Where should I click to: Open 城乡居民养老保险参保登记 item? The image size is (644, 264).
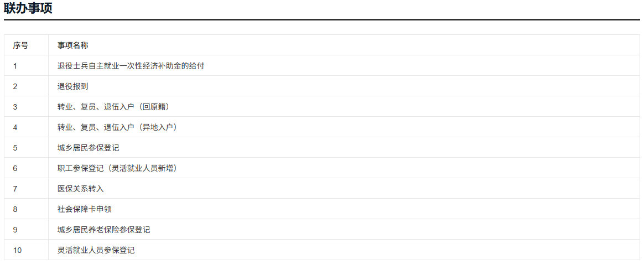click(x=103, y=230)
